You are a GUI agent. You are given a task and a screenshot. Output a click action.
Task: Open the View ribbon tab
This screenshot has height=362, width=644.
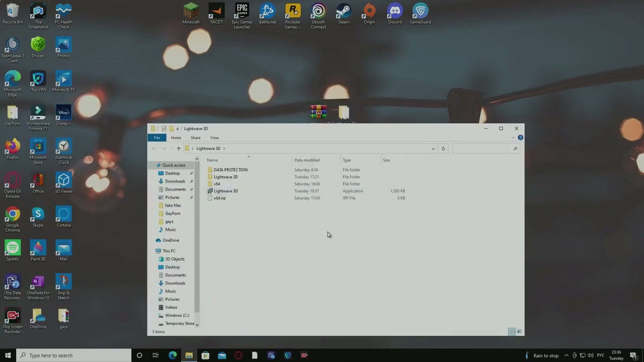214,138
